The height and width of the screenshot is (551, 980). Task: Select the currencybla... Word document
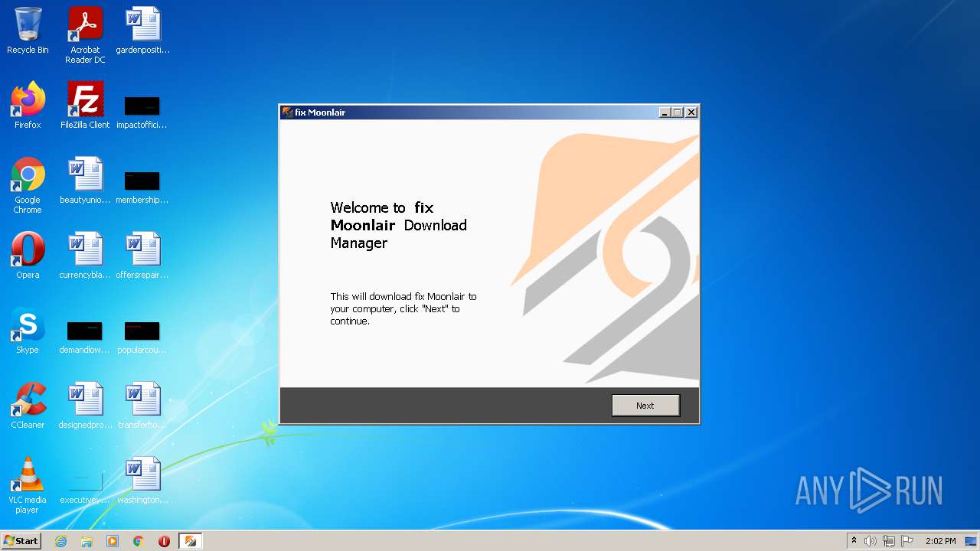(x=85, y=256)
